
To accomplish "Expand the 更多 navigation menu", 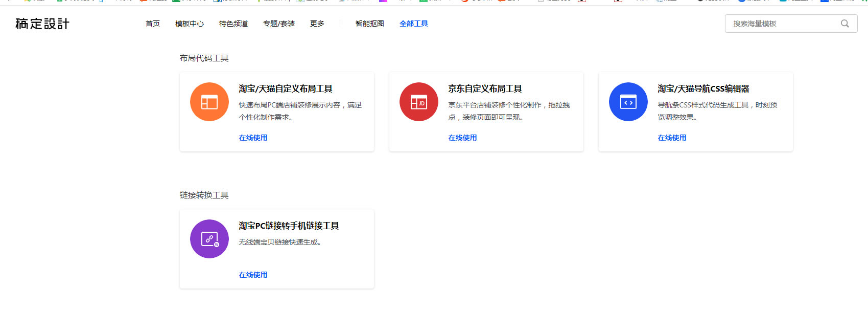I will point(317,24).
